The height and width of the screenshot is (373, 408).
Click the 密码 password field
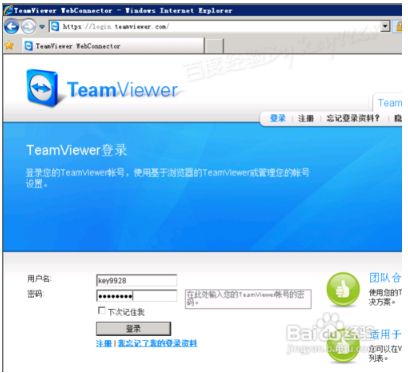136,296
